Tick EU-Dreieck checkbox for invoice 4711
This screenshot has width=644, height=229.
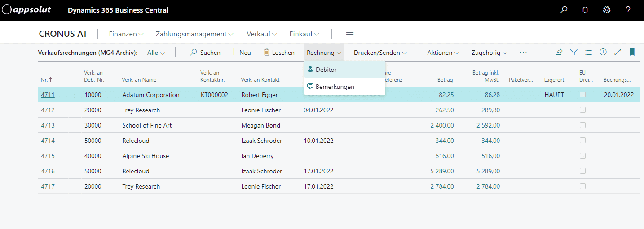pyautogui.click(x=582, y=95)
